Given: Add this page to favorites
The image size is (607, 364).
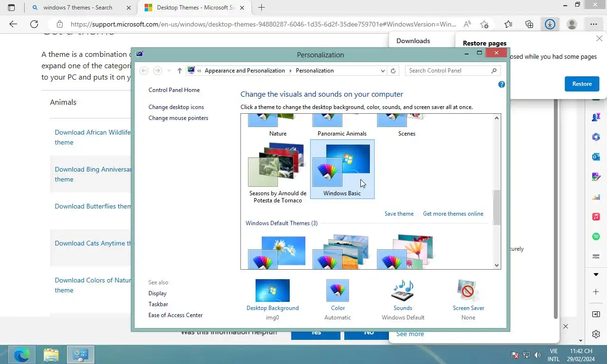Looking at the screenshot, I should coord(484,24).
